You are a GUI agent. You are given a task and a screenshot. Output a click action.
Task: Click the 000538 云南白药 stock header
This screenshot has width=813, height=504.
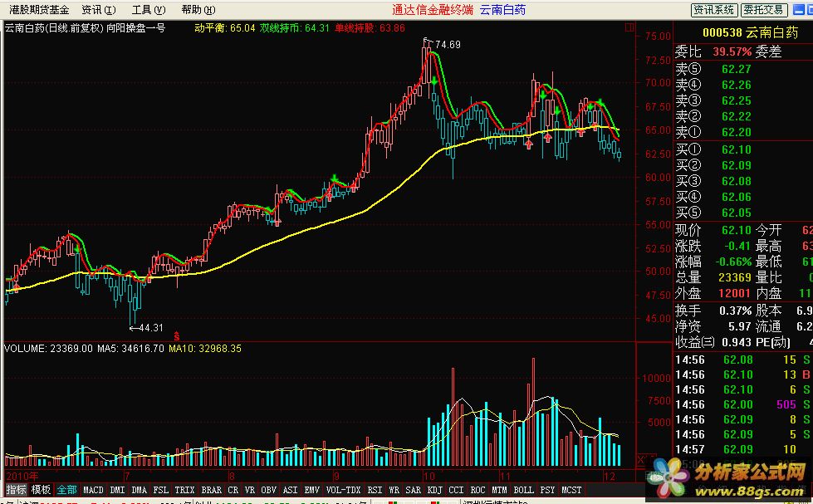(x=750, y=32)
